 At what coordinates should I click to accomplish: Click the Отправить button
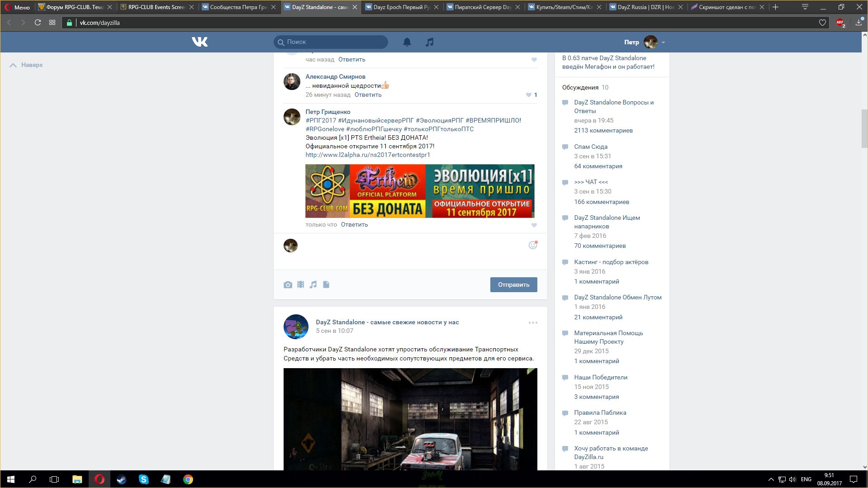(x=513, y=284)
